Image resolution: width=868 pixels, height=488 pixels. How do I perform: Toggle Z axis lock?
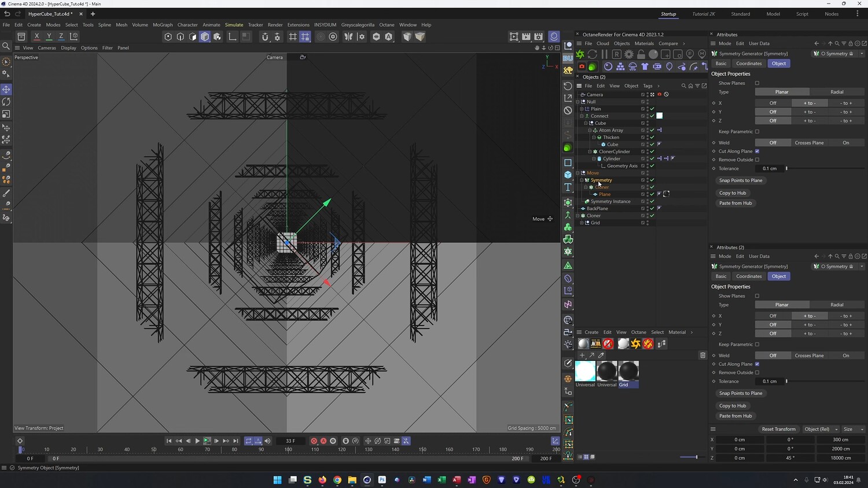tap(61, 36)
